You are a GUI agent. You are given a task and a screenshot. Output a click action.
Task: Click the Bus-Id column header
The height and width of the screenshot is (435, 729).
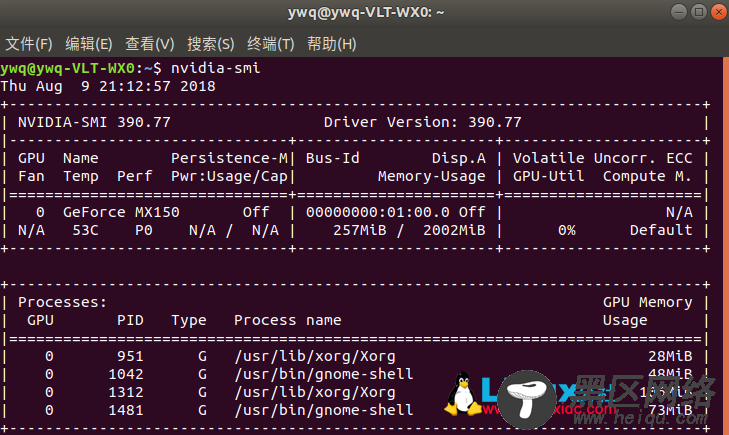tap(333, 158)
